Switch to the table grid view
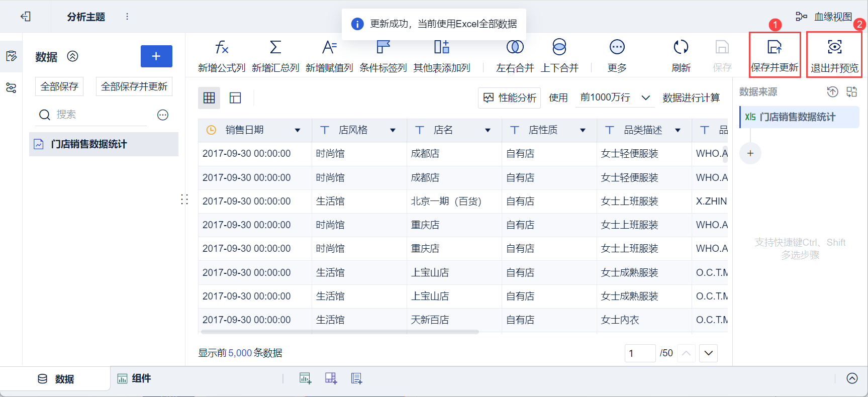The width and height of the screenshot is (868, 397). pos(209,98)
